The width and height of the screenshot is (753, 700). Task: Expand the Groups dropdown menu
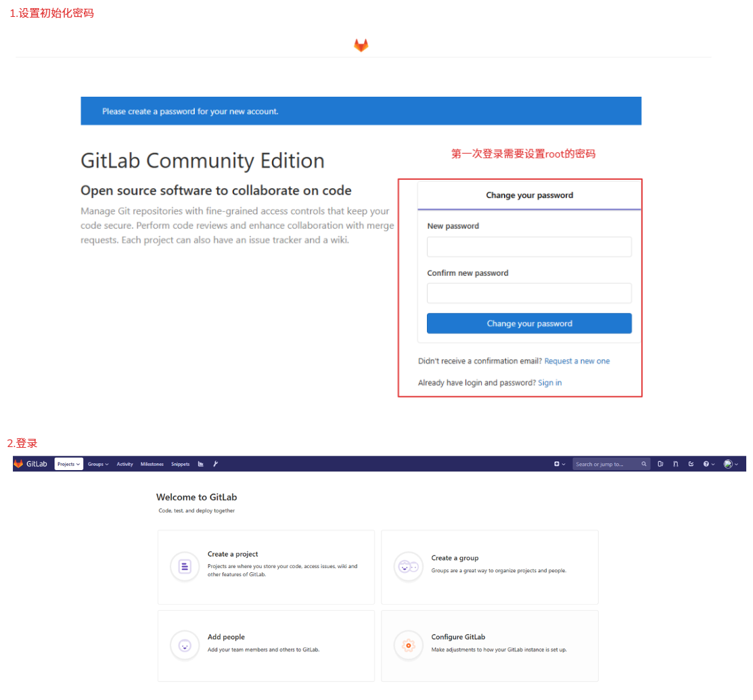[x=98, y=464]
